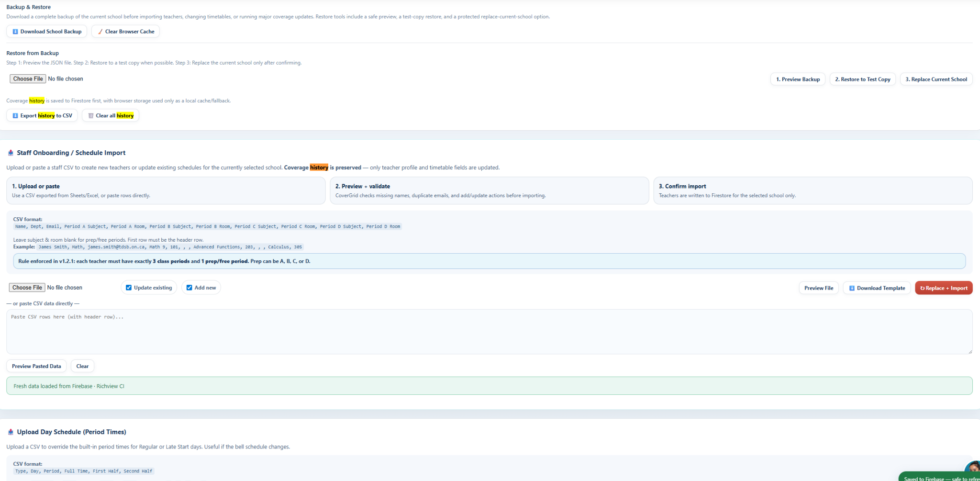Clear the browser cache
Screen dimensions: 980x481
(125, 32)
